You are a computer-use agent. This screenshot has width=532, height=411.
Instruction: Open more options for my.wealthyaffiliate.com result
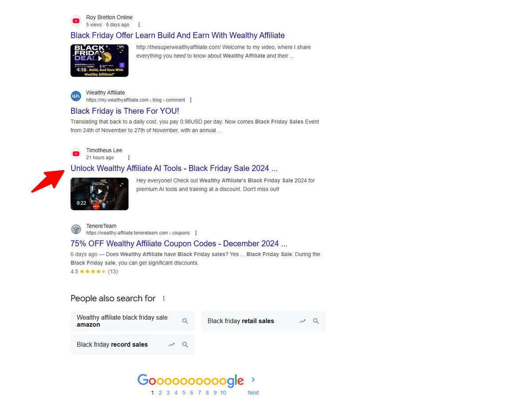(x=191, y=100)
